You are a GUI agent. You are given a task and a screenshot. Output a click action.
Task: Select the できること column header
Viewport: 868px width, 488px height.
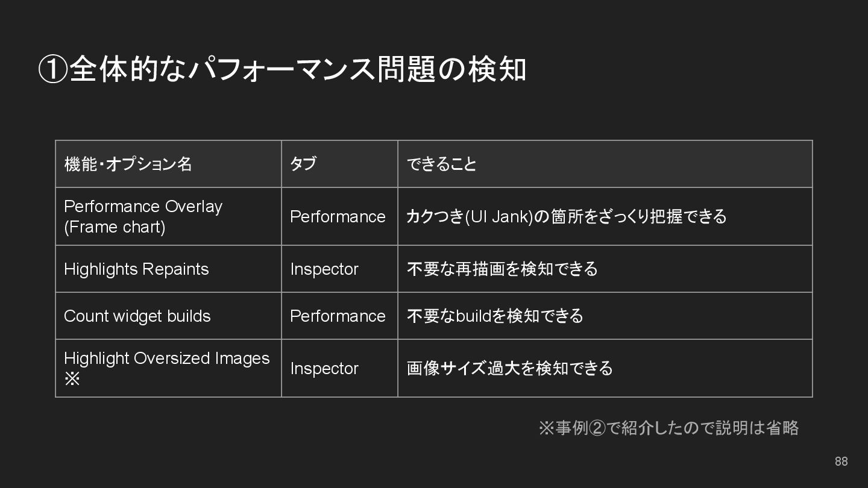click(605, 164)
